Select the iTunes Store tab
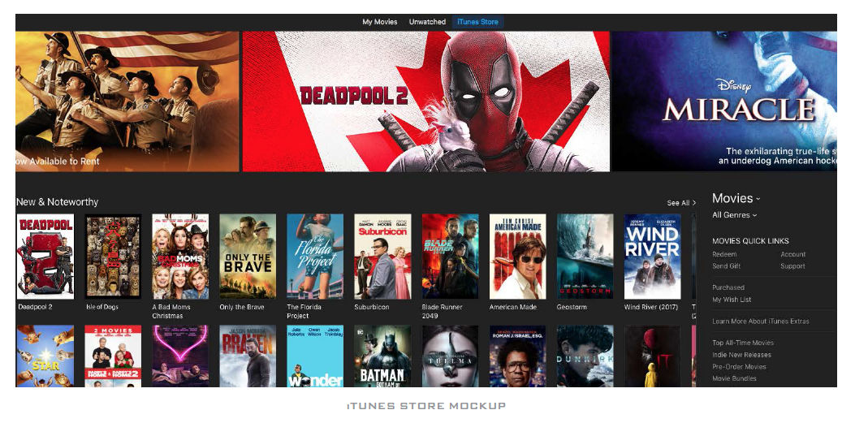The height and width of the screenshot is (423, 868). click(x=477, y=22)
